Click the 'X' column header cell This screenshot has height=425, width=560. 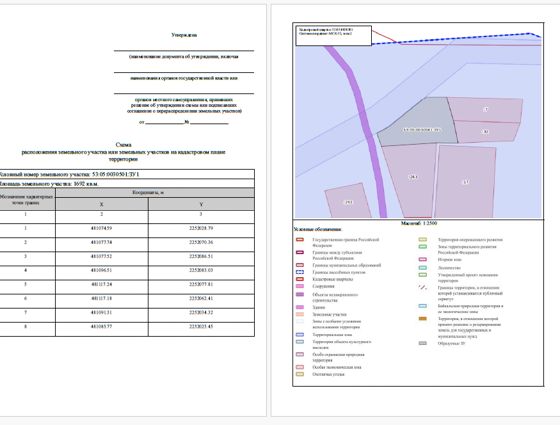(102, 204)
